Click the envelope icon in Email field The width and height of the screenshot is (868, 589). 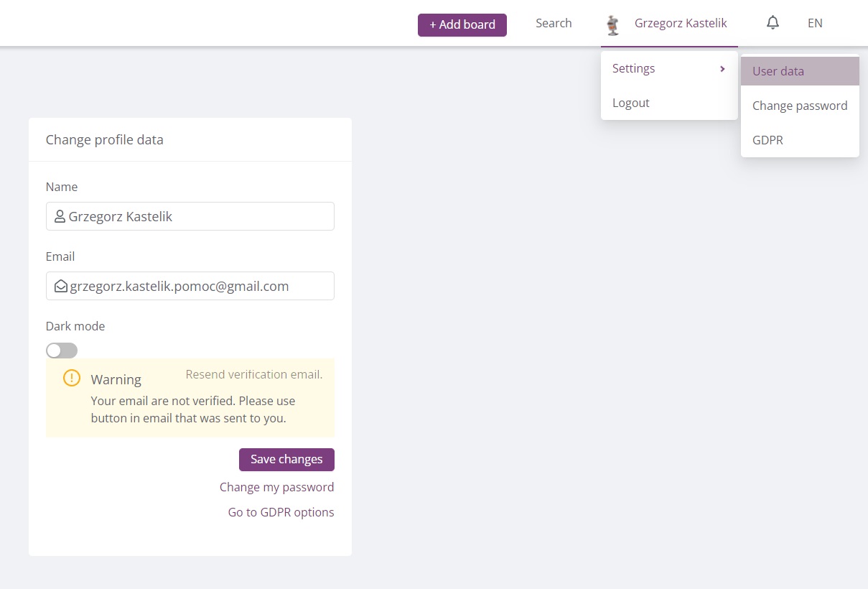coord(61,286)
